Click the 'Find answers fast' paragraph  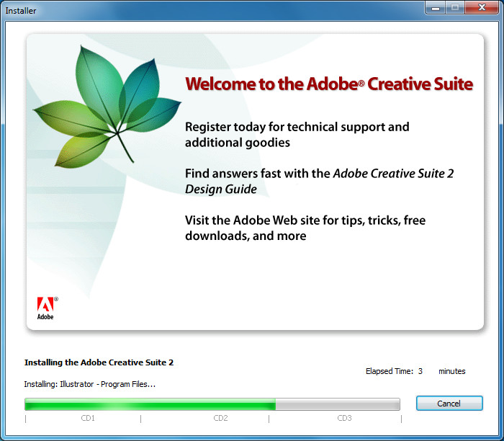click(319, 181)
